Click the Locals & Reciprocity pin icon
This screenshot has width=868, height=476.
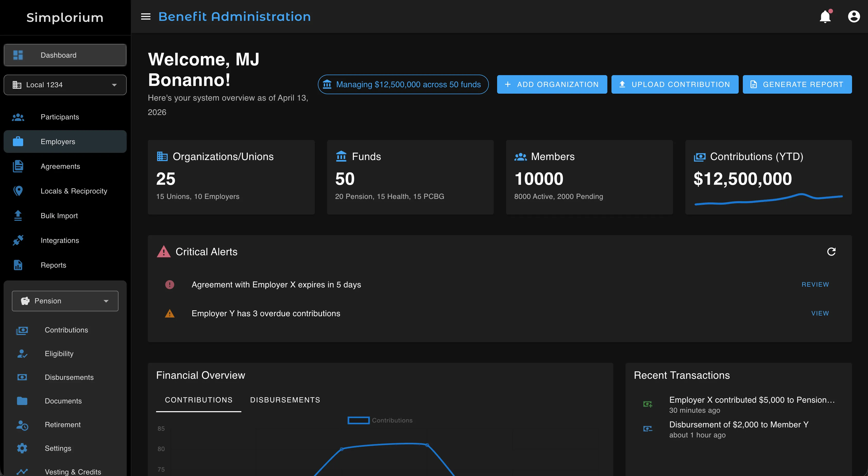tap(18, 191)
